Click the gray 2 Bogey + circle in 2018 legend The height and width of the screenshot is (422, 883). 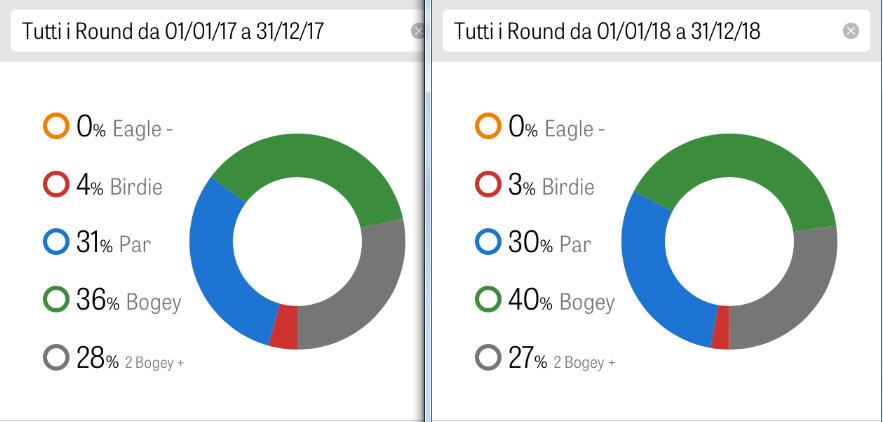click(488, 357)
